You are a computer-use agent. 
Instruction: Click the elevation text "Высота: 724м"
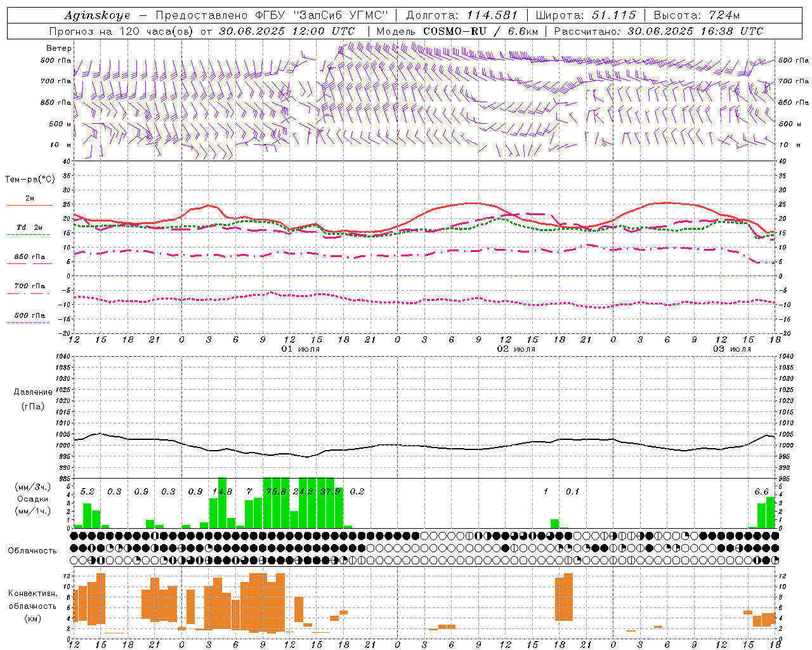[x=697, y=15]
